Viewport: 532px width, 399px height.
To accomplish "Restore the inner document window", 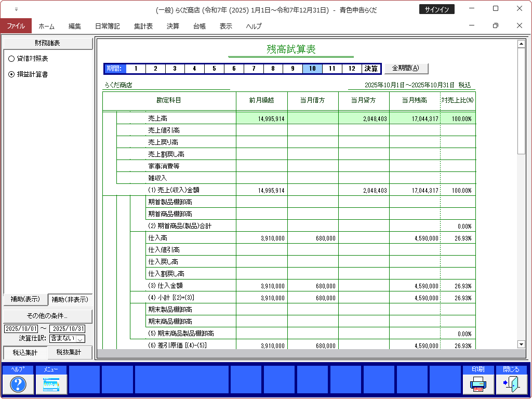I will tap(495, 25).
